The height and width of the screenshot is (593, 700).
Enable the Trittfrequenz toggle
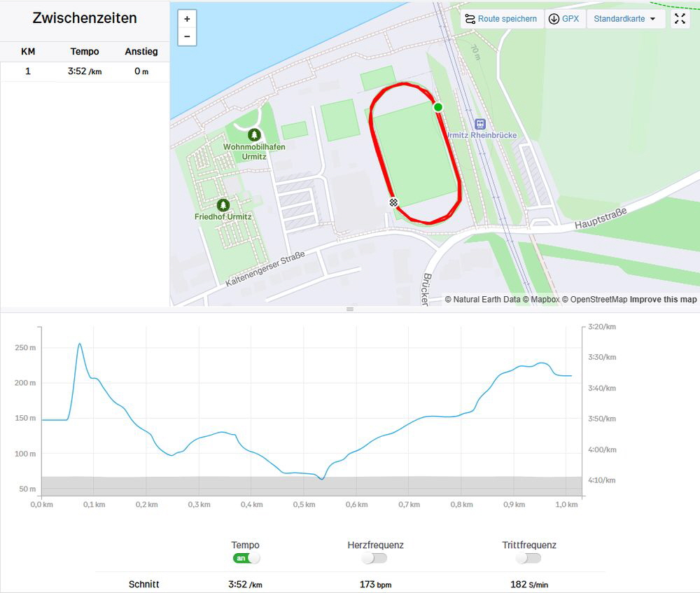coord(528,558)
